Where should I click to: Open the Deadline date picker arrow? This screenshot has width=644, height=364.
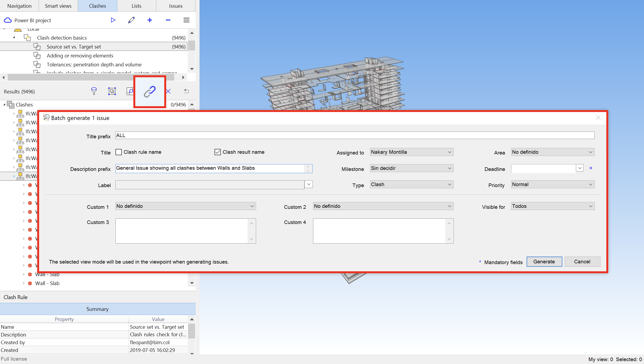(x=580, y=168)
